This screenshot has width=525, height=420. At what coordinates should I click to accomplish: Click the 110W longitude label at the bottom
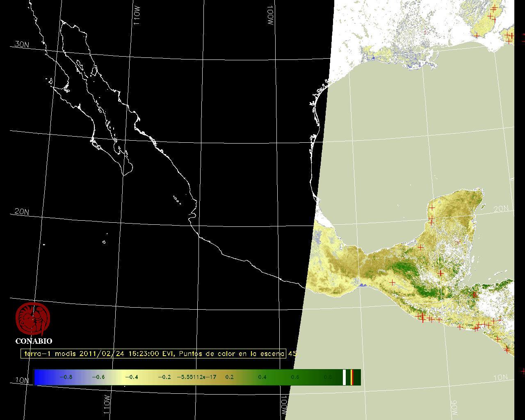(x=106, y=405)
